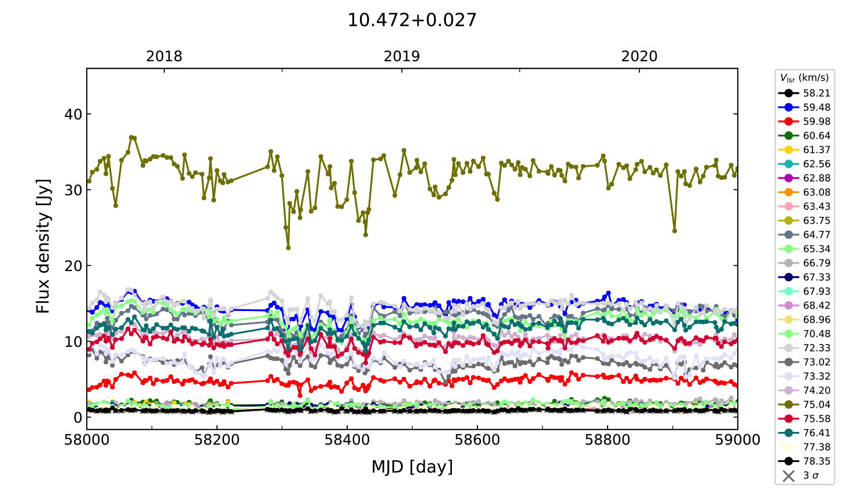Click the 59.98 red legend marker
This screenshot has width=868, height=488.
click(788, 121)
